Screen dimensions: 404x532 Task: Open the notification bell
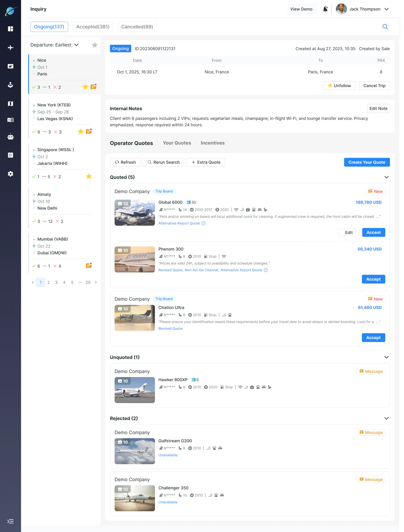325,9
